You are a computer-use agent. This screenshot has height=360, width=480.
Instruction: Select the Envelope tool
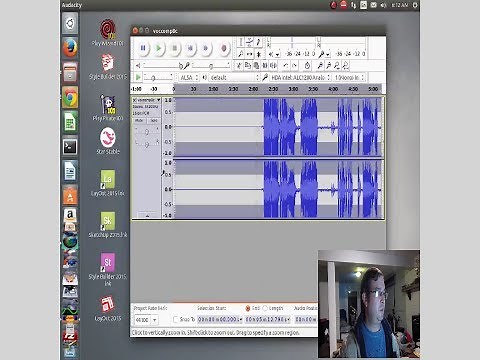tap(249, 42)
